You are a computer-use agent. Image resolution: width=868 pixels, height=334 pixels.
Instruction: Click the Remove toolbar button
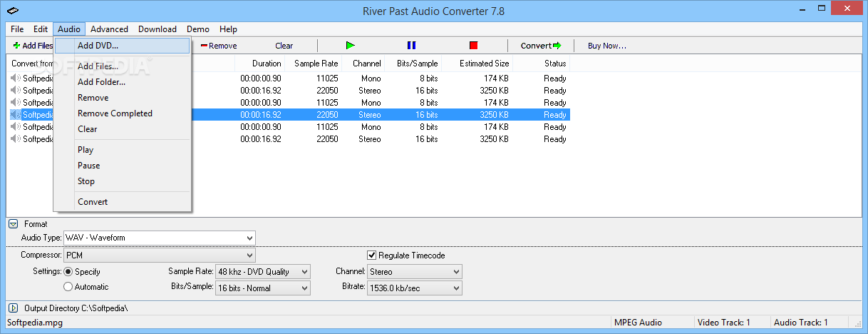pos(219,46)
